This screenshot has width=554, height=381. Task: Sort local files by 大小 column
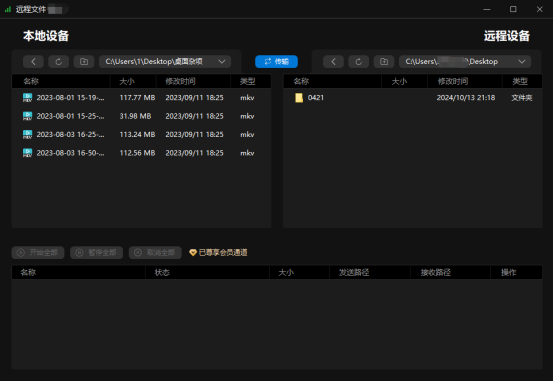click(x=127, y=81)
